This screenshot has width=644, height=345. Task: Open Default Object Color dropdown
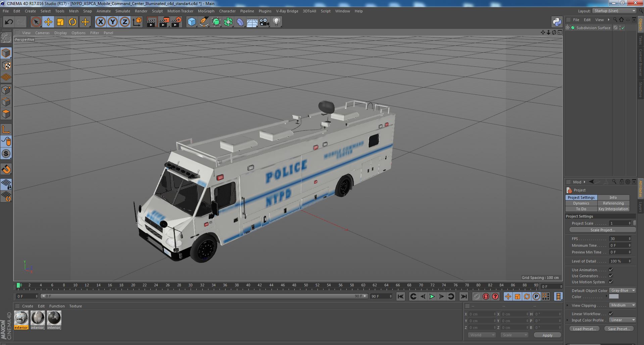622,291
